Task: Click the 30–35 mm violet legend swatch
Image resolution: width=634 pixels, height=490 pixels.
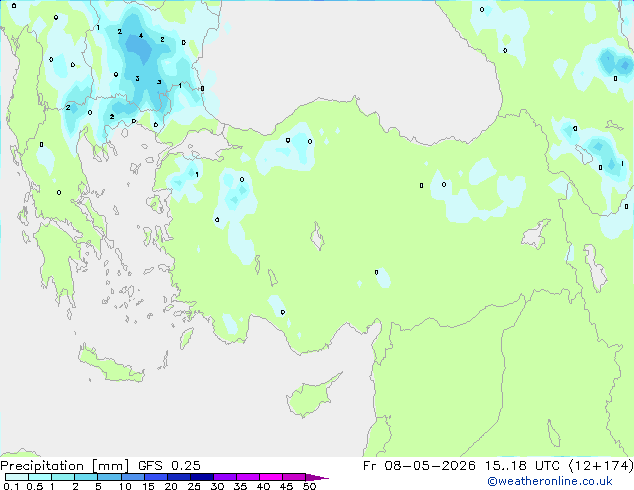Action: [225, 477]
